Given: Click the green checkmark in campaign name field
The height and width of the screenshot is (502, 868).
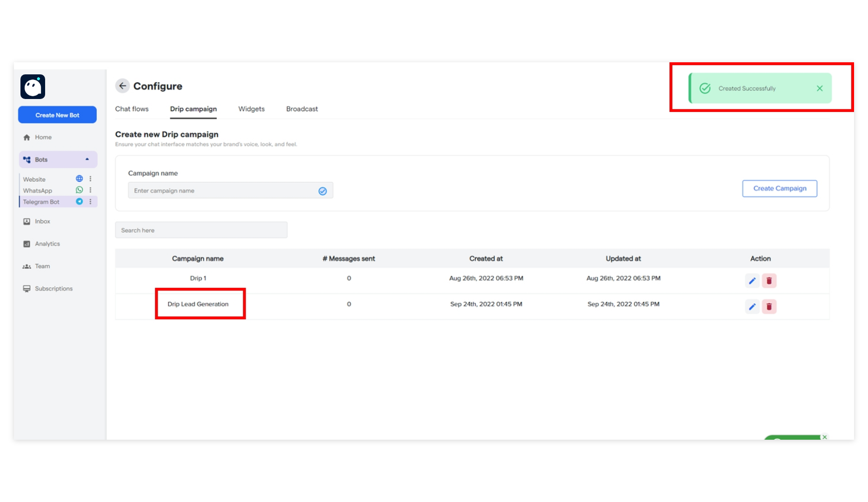Looking at the screenshot, I should pyautogui.click(x=322, y=190).
